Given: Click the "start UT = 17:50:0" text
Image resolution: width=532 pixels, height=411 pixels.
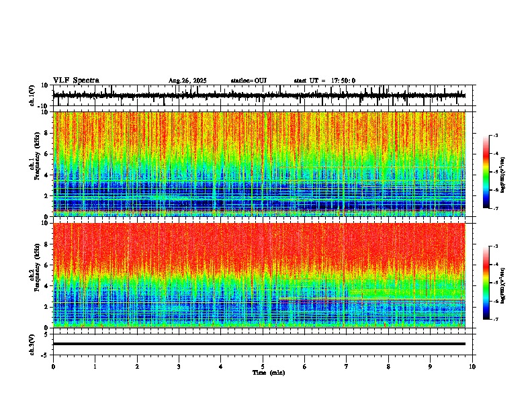Looking at the screenshot, I should (x=324, y=81).
